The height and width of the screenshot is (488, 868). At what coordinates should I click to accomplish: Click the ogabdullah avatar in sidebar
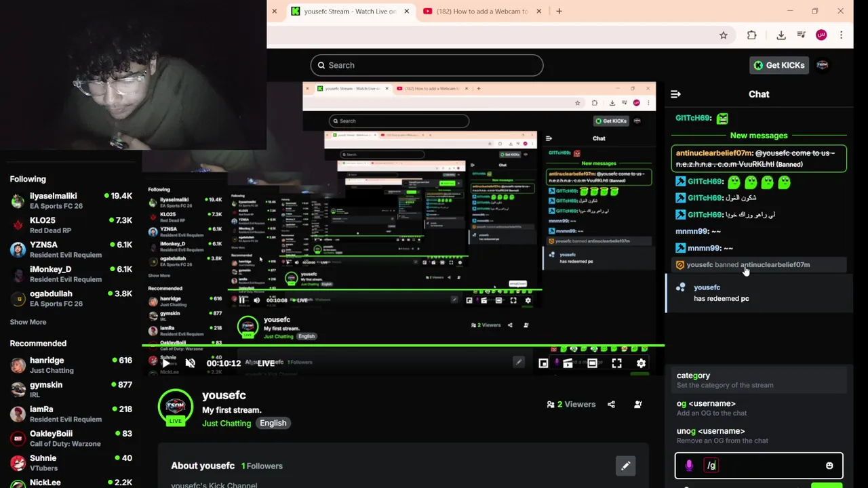18,298
